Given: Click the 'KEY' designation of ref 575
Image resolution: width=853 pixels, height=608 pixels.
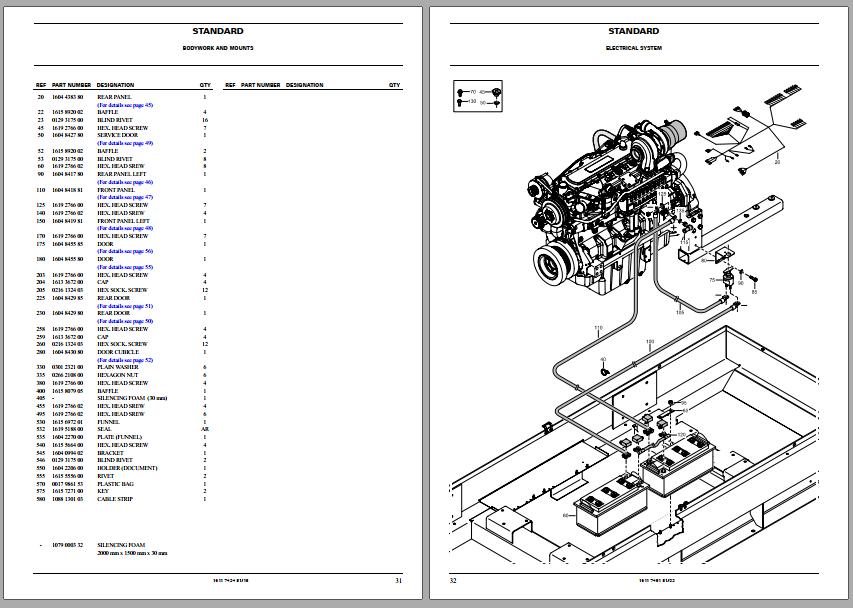Looking at the screenshot, I should click(103, 491).
